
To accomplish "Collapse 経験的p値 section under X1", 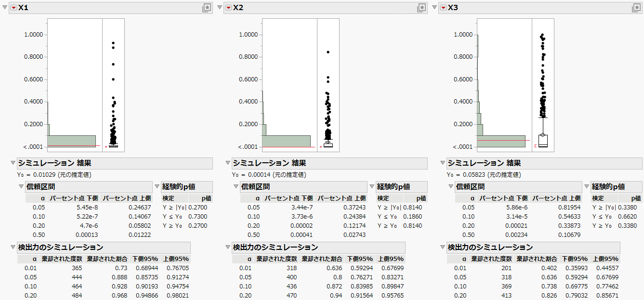I will point(157,187).
